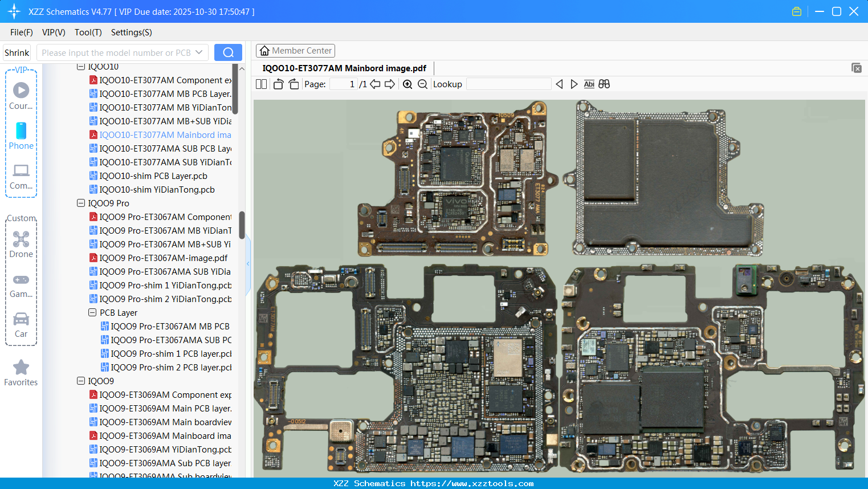Image resolution: width=868 pixels, height=489 pixels.
Task: Toggle match-case with the Abi icon
Action: 589,84
